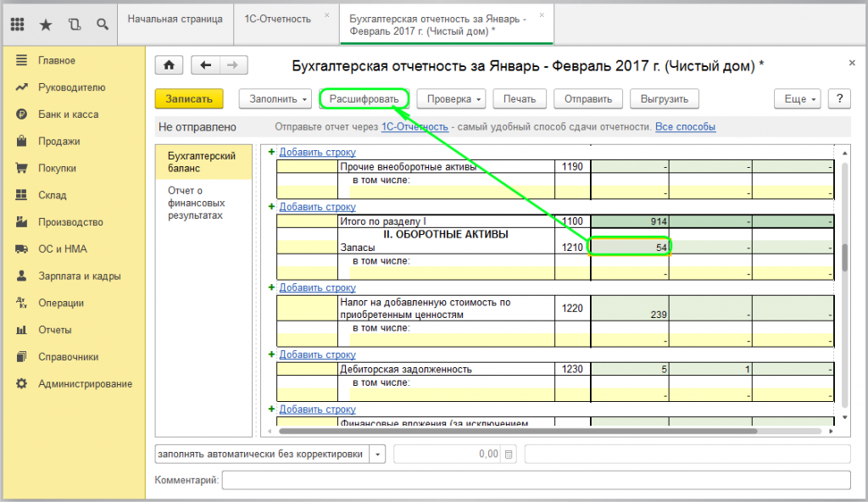
Task: Click the horizontal scrollbar of the table
Action: point(518,431)
